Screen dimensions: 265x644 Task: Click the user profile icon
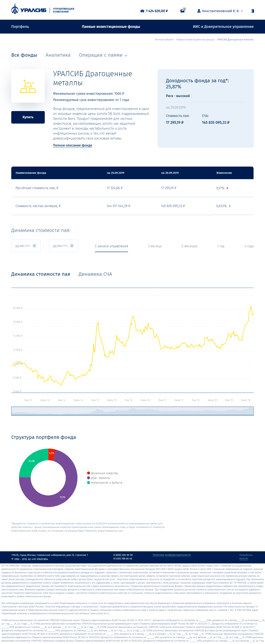tap(199, 11)
